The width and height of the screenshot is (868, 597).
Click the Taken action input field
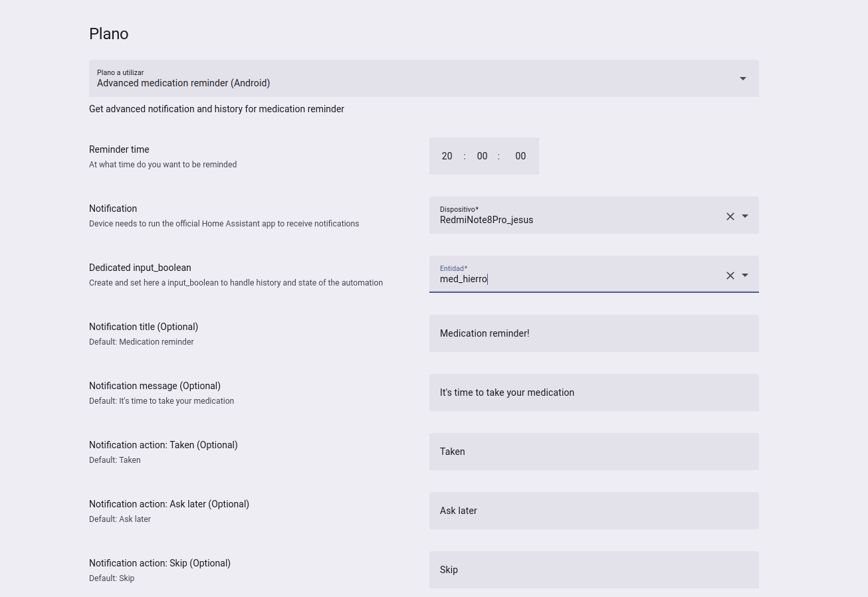pos(594,452)
